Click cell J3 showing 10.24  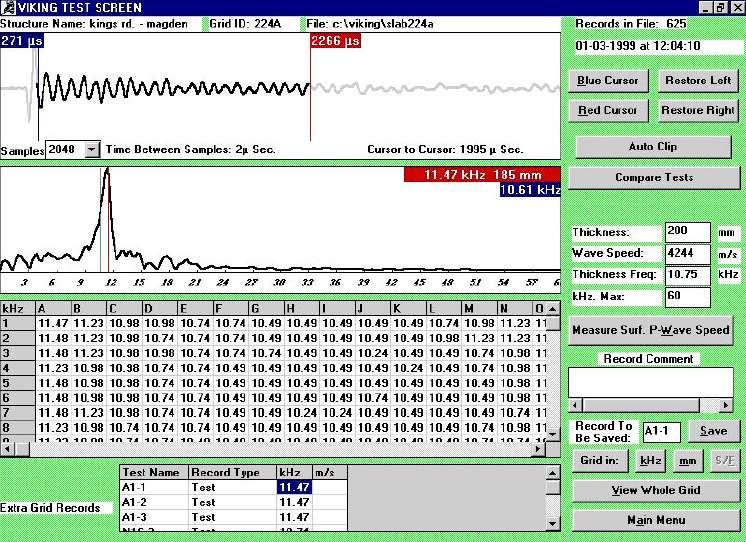click(x=373, y=353)
